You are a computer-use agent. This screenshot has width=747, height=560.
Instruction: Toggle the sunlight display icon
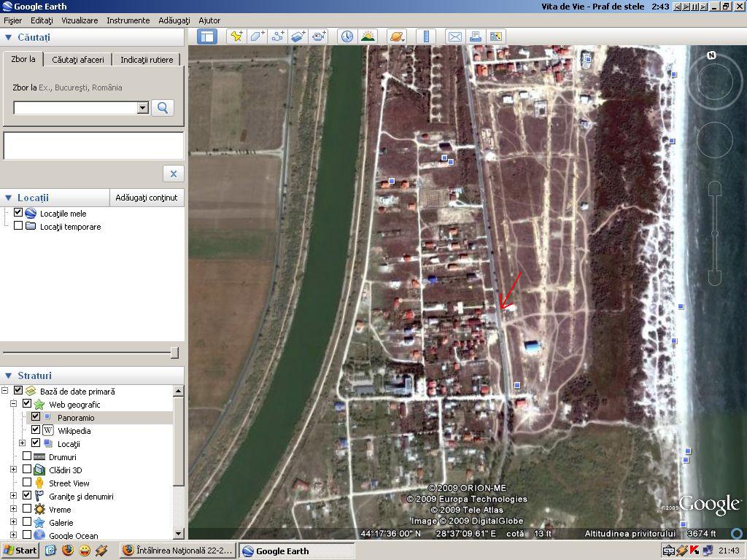(x=368, y=36)
